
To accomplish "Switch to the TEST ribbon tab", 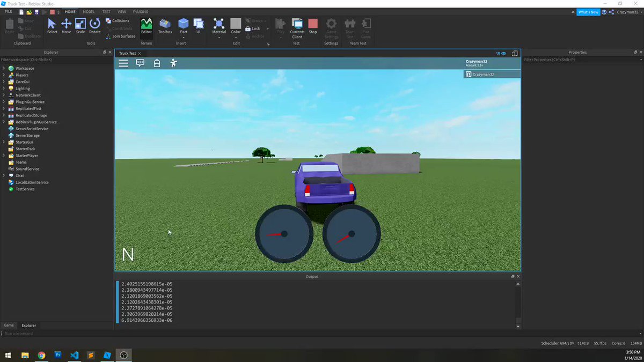I will tap(106, 11).
